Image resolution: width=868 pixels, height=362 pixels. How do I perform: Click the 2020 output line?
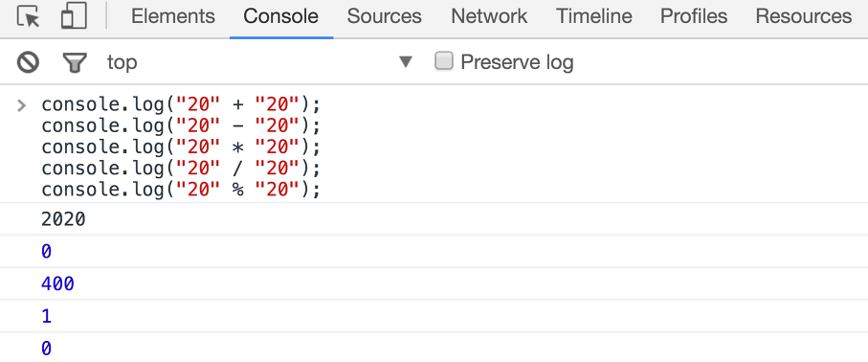(x=63, y=219)
